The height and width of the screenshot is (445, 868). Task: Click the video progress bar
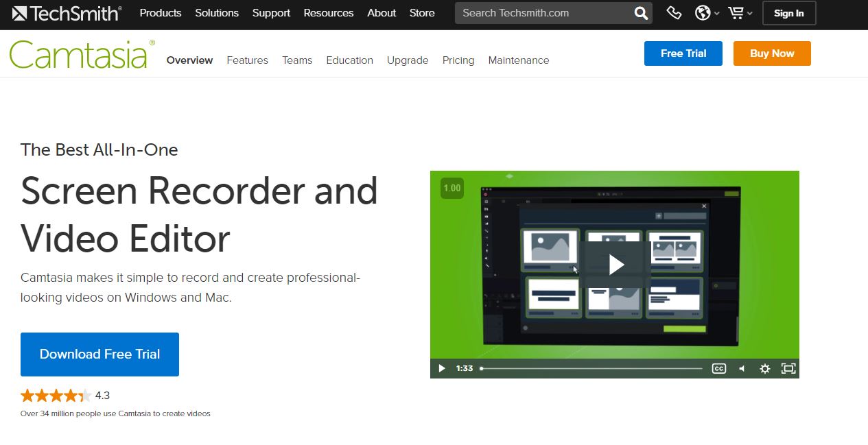(591, 369)
